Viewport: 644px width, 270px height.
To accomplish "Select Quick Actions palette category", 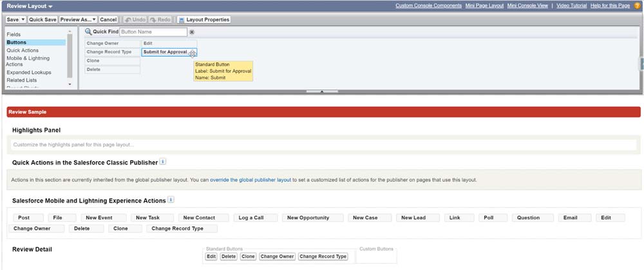I will coord(23,50).
